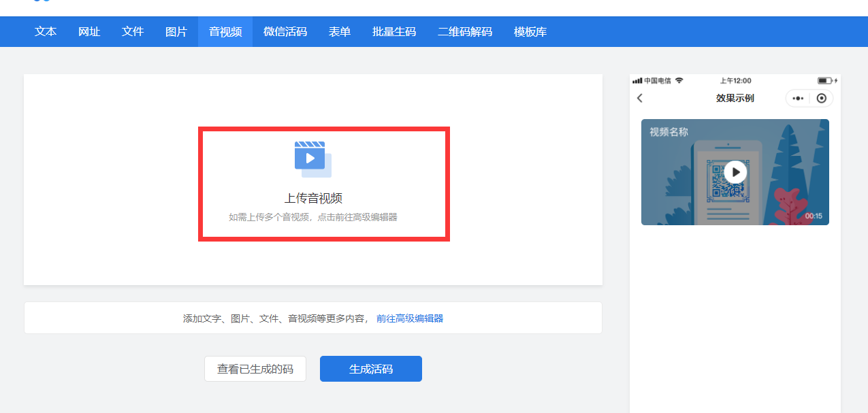Follow the 前往高级编辑器 link
The width and height of the screenshot is (868, 413).
410,318
